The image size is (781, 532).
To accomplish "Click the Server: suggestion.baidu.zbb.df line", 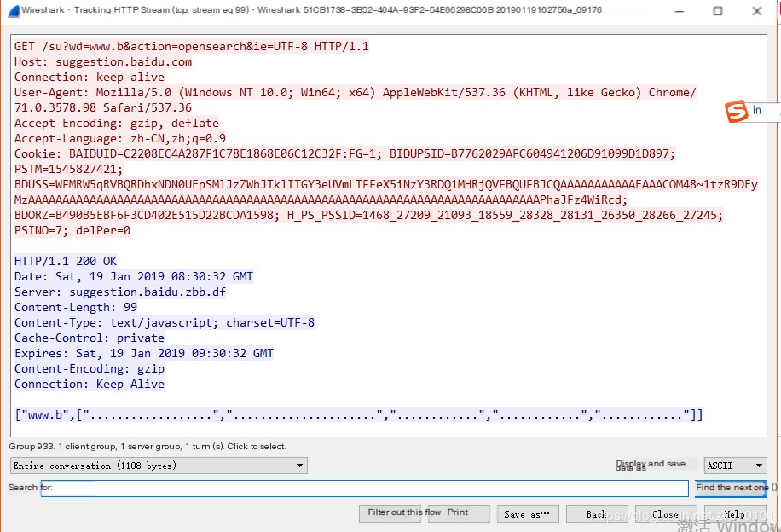I will (120, 292).
